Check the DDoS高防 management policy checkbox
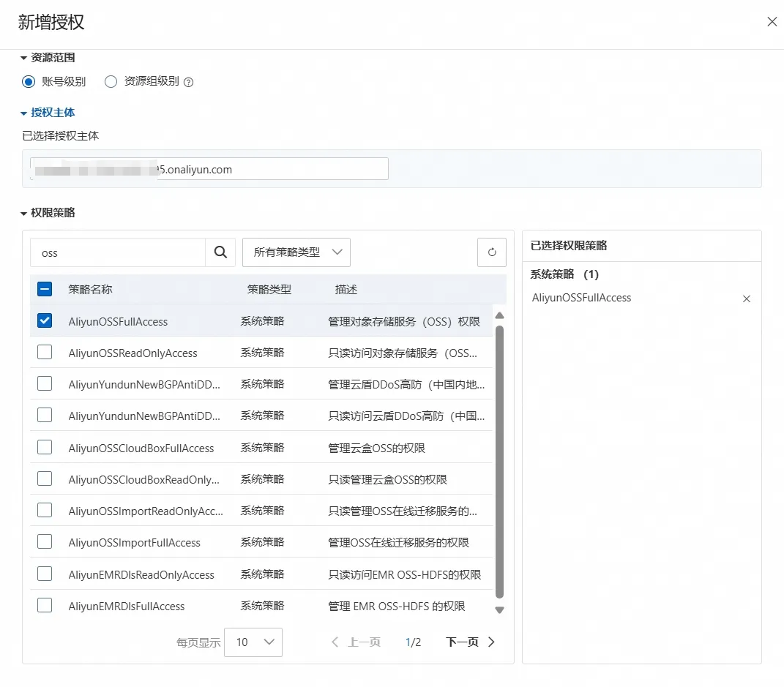The height and width of the screenshot is (687, 784). tap(45, 383)
